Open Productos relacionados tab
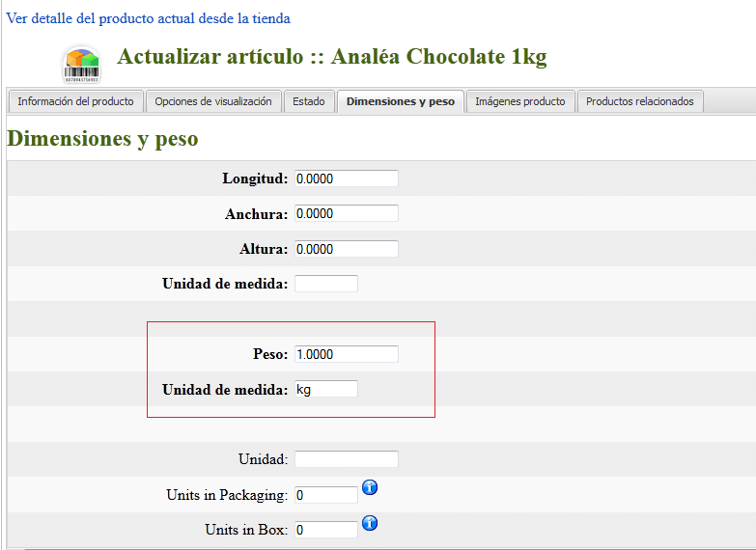The image size is (756, 550). [x=640, y=101]
